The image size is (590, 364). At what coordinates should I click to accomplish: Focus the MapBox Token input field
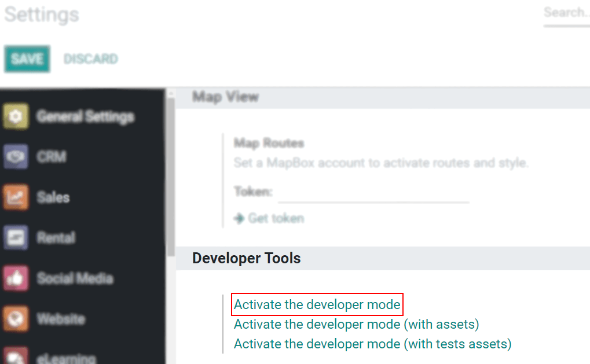tap(373, 193)
